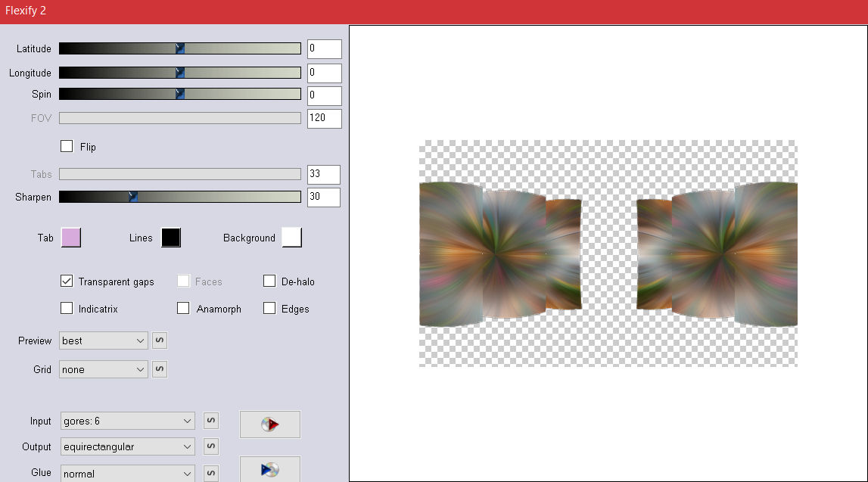868x482 pixels.
Task: Click the blue arrow disc button
Action: [269, 469]
